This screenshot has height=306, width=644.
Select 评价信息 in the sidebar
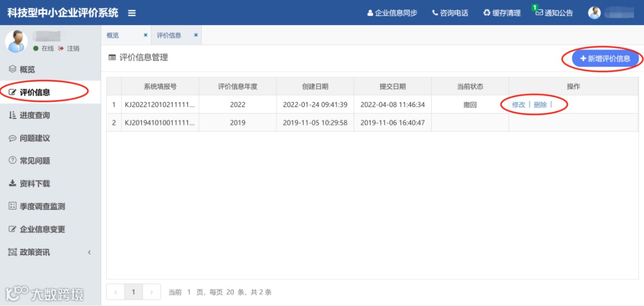(x=50, y=92)
